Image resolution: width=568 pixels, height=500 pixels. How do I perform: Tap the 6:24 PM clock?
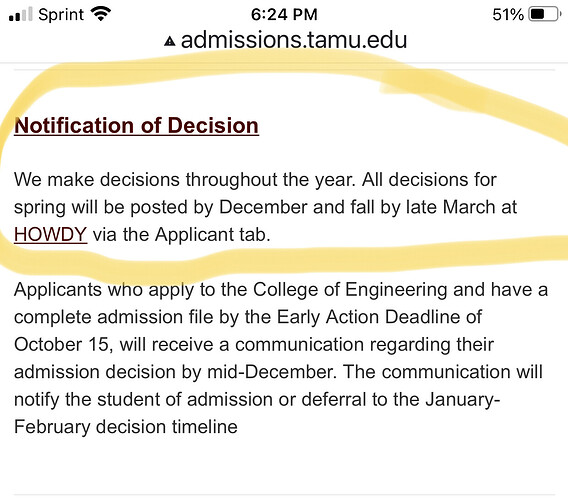(284, 15)
